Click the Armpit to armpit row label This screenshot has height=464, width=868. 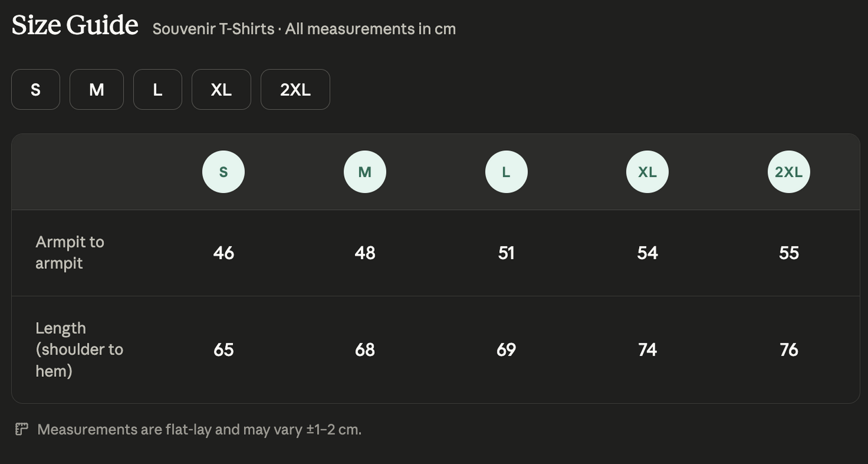(70, 252)
